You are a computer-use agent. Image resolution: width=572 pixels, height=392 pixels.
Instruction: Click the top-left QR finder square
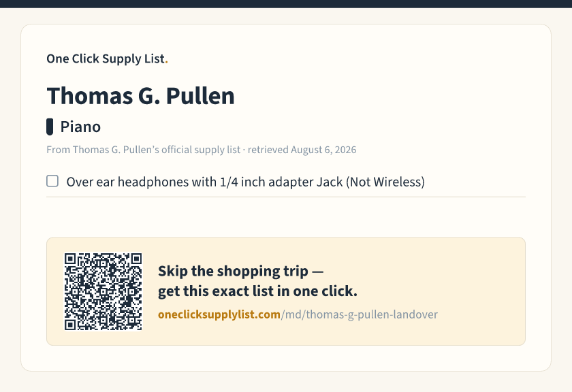pyautogui.click(x=70, y=259)
